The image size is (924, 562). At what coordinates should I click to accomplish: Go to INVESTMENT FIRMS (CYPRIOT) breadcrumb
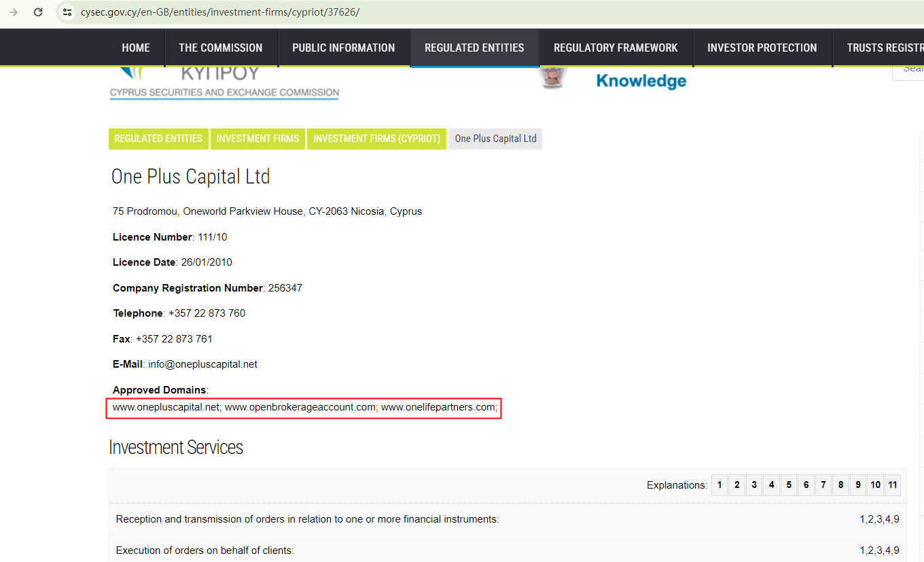pyautogui.click(x=376, y=139)
